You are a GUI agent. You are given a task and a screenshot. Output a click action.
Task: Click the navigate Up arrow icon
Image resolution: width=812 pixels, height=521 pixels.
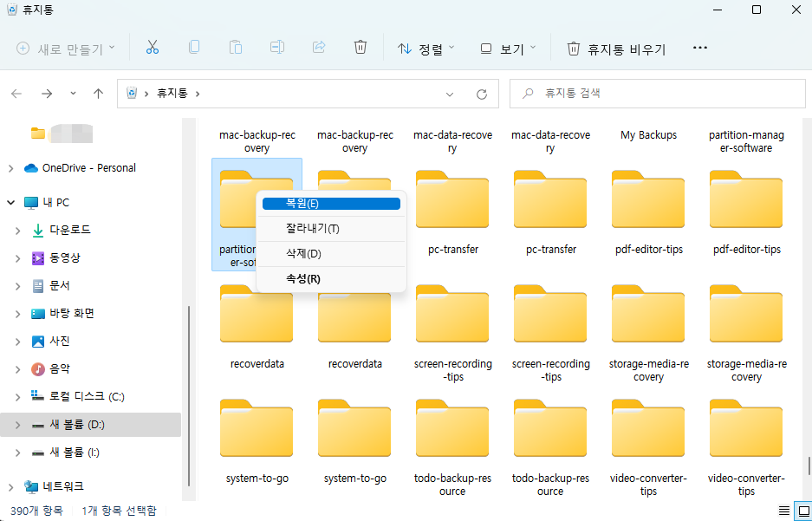coord(98,94)
